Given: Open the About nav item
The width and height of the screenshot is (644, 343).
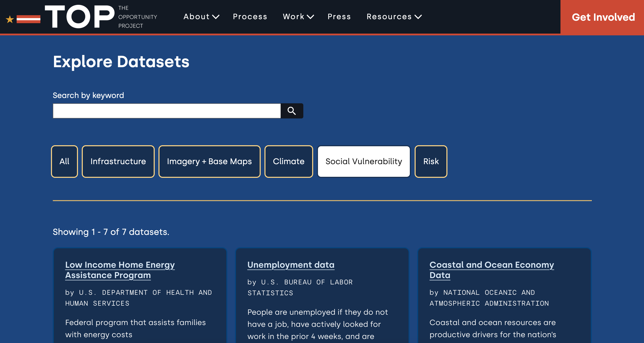Looking at the screenshot, I should coord(197,17).
